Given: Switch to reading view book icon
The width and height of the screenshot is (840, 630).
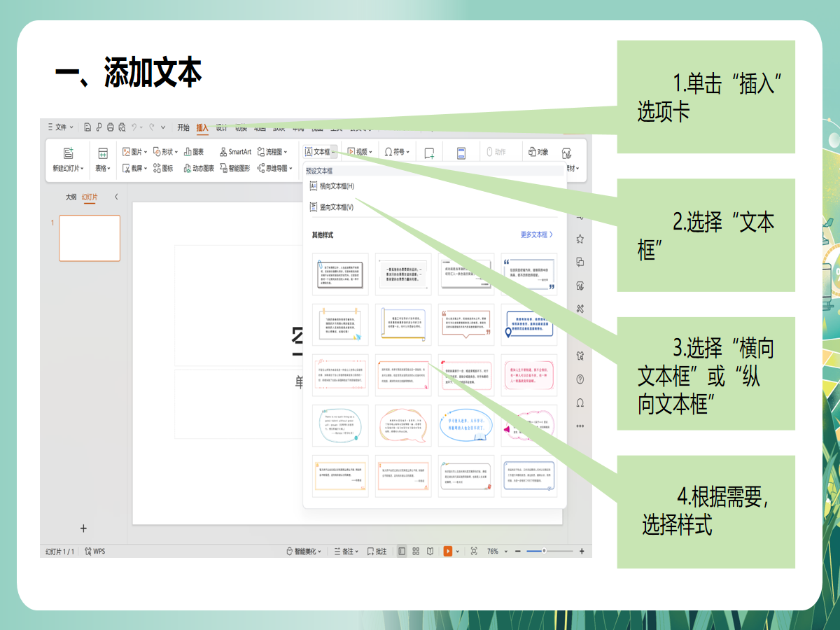Looking at the screenshot, I should (430, 552).
